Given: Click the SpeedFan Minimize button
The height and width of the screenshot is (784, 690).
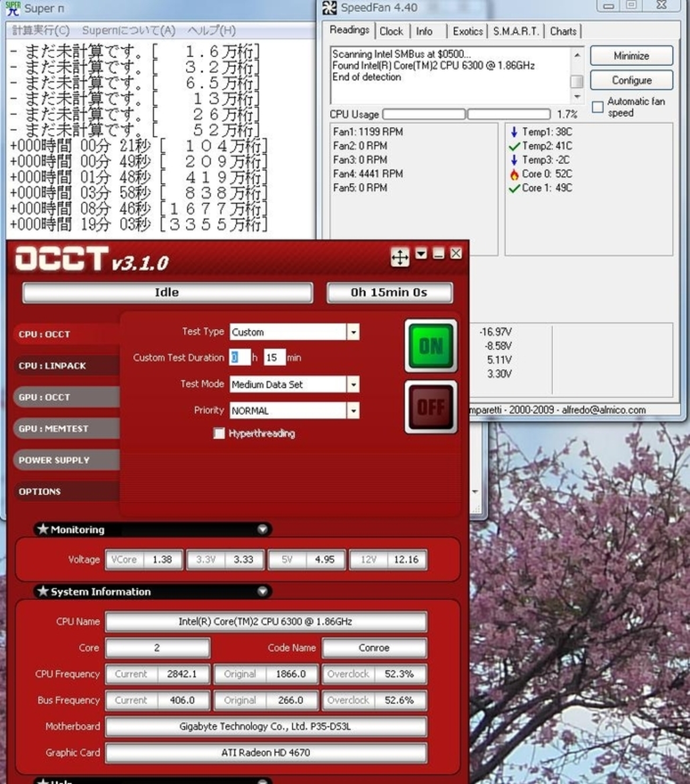Looking at the screenshot, I should coord(632,56).
